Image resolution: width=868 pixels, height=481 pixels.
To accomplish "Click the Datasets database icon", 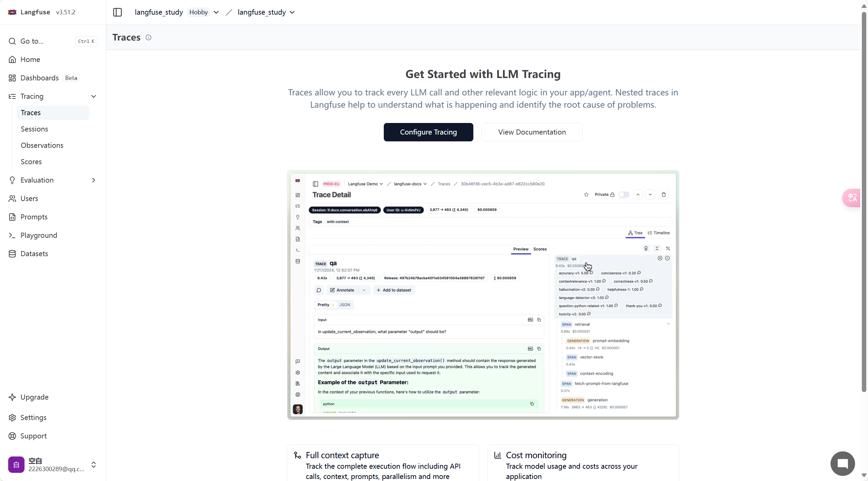I will [x=12, y=254].
